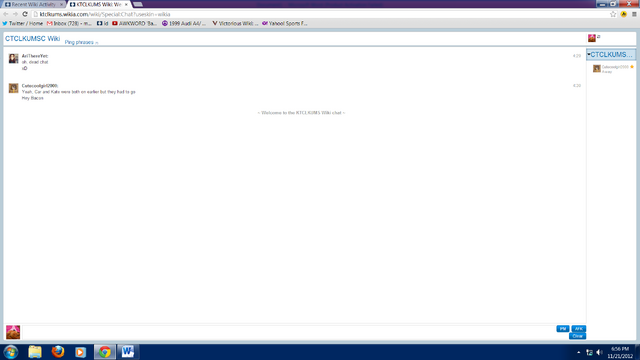Go back with the browser back arrow

coord(6,14)
